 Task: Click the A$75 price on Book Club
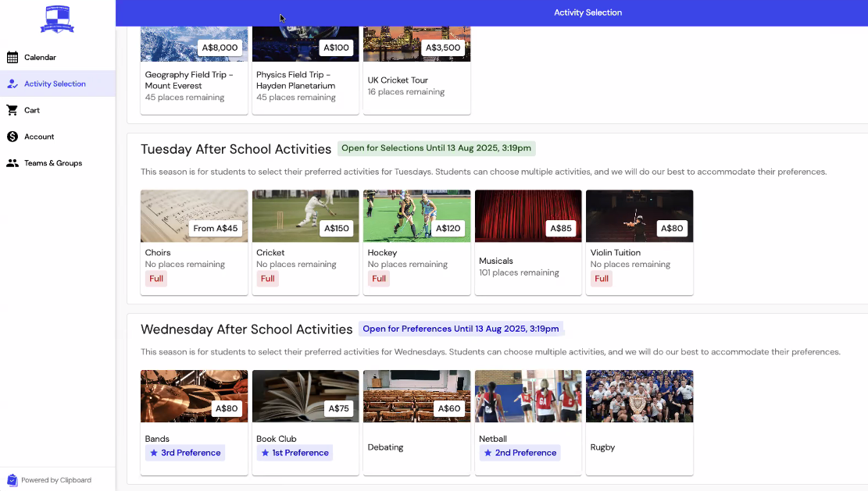[339, 408]
